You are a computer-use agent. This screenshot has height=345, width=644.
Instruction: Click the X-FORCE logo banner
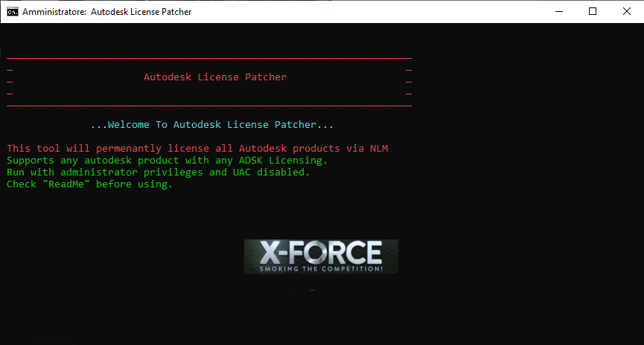[x=321, y=257]
